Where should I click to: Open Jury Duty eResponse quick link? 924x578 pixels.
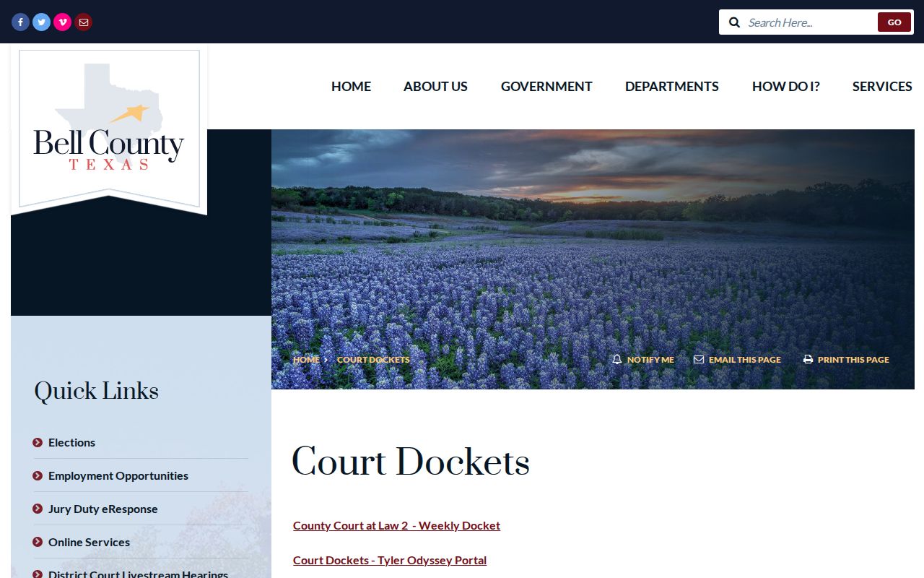[x=103, y=509]
